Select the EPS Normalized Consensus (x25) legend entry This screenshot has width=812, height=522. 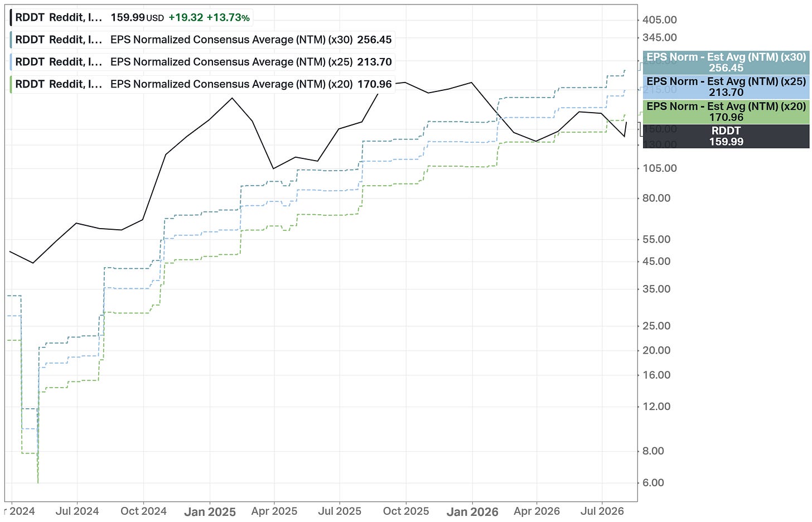(x=202, y=62)
